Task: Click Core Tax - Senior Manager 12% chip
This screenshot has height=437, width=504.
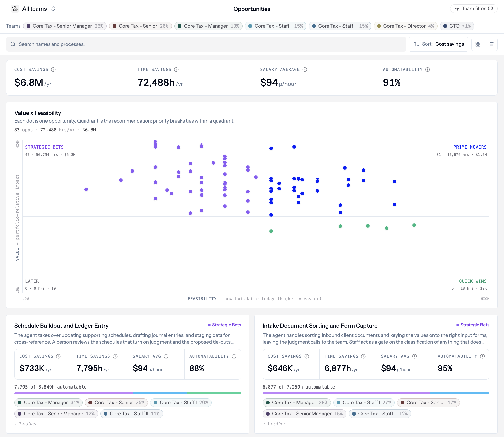Action: point(56,414)
